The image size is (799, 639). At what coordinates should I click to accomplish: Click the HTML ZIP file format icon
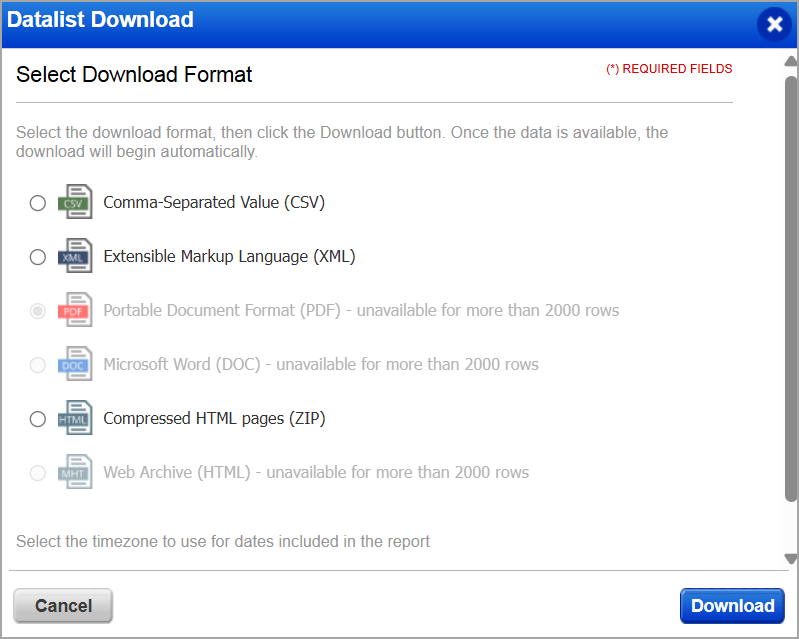75,418
